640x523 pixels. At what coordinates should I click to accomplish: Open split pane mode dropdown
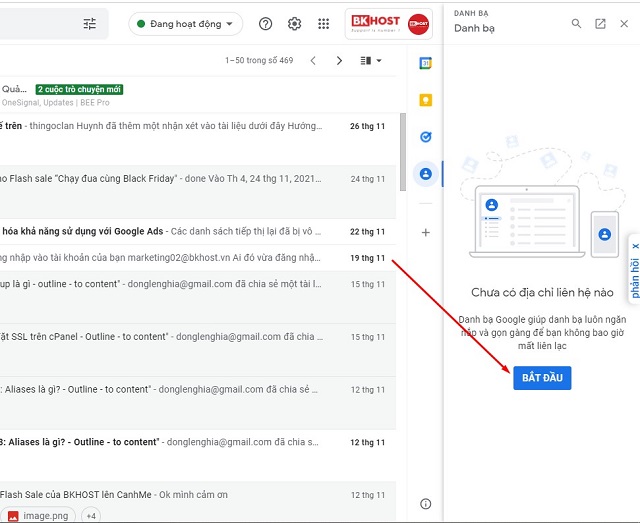pos(371,61)
